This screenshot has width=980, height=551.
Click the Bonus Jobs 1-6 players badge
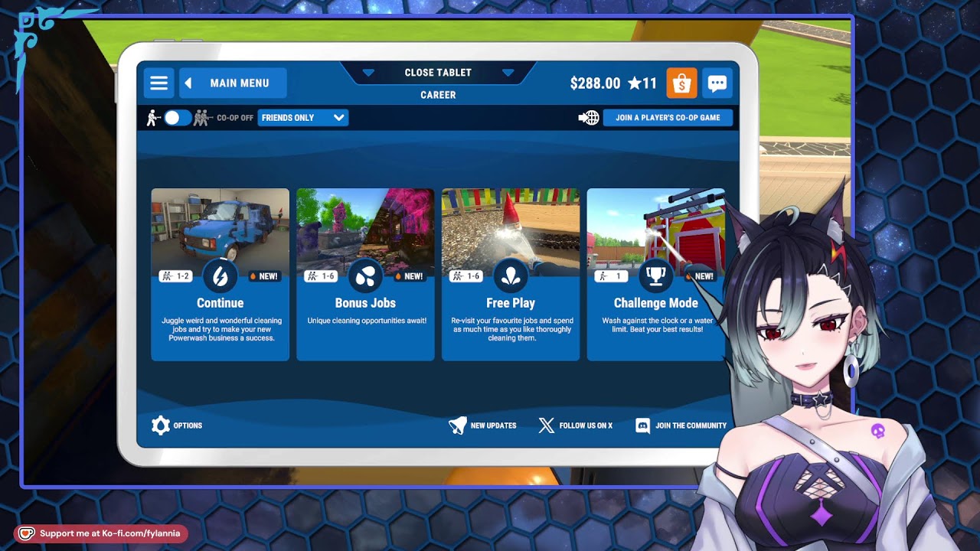click(320, 276)
